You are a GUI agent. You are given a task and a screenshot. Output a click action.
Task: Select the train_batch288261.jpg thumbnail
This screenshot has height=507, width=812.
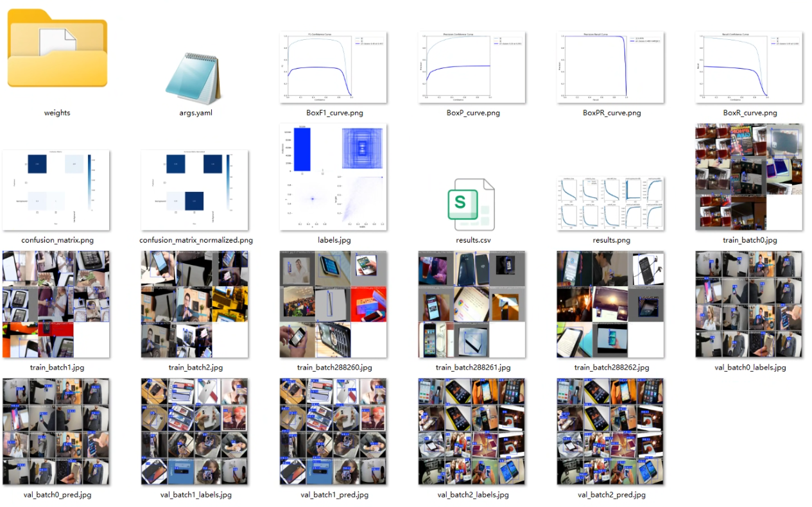[x=472, y=304]
